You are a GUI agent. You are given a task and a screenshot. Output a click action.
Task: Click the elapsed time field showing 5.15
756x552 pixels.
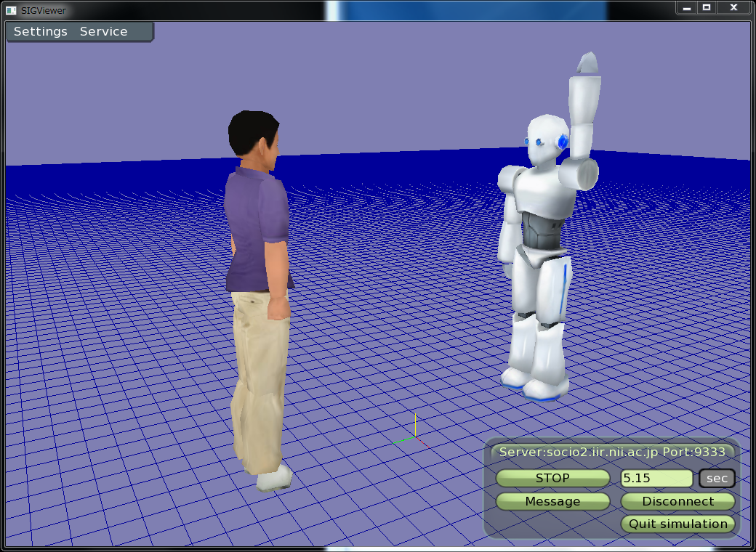pyautogui.click(x=656, y=479)
